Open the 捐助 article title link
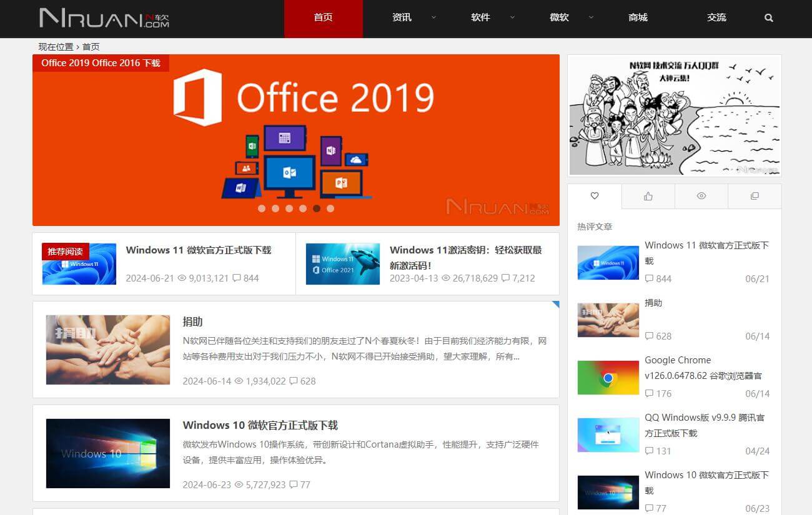The width and height of the screenshot is (812, 515). coord(192,322)
